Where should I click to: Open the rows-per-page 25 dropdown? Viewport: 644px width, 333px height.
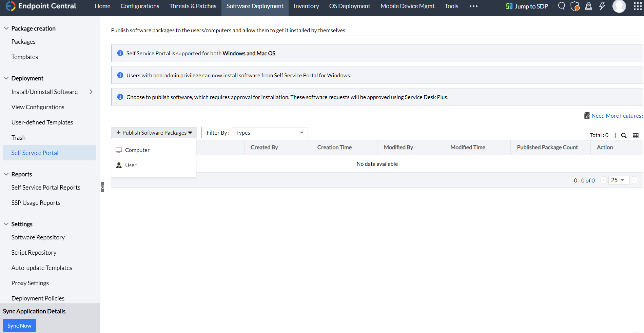coord(619,180)
